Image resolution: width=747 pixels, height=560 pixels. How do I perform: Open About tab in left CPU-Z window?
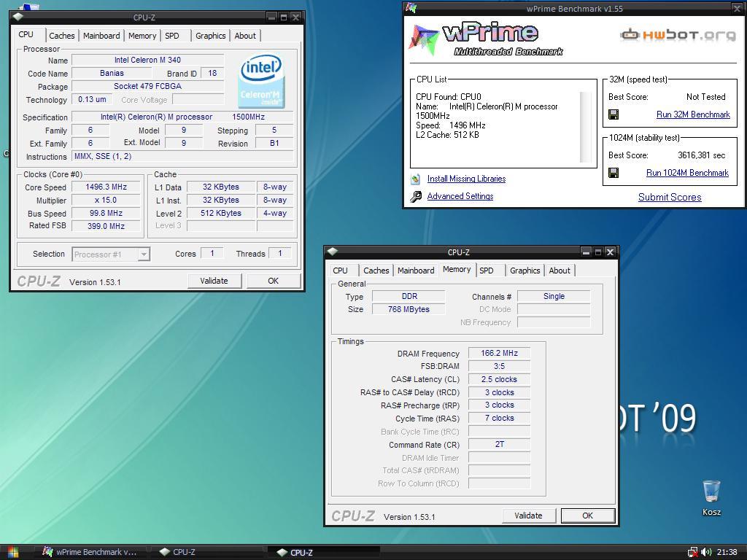245,36
